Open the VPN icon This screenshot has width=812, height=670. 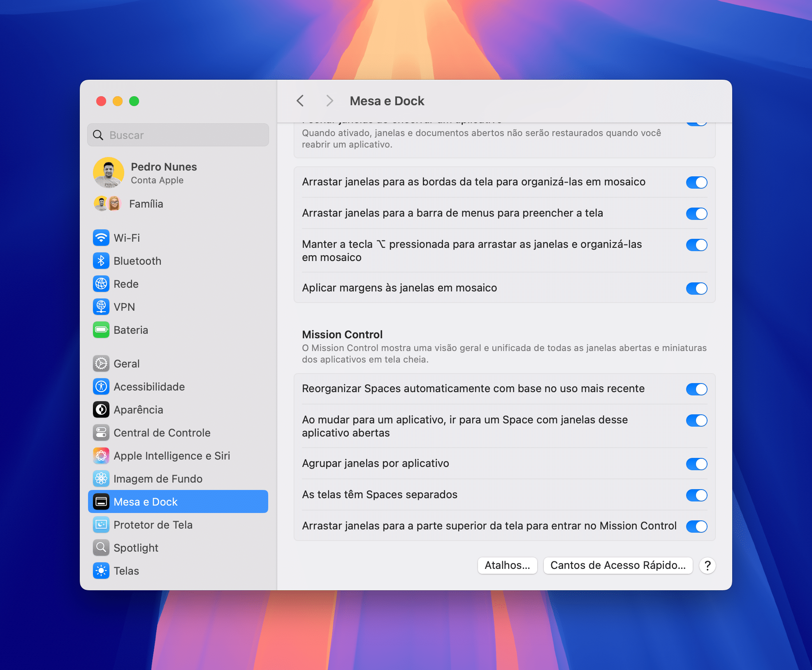(101, 307)
